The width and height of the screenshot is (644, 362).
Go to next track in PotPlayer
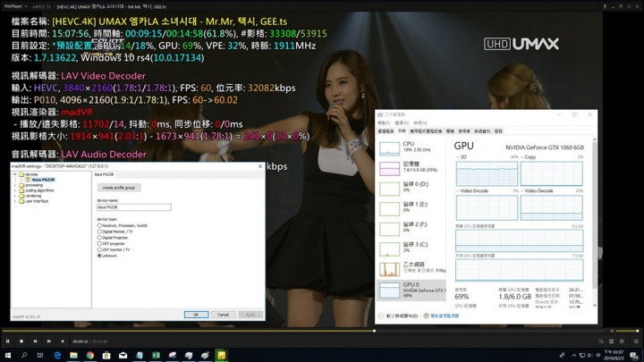click(x=49, y=341)
